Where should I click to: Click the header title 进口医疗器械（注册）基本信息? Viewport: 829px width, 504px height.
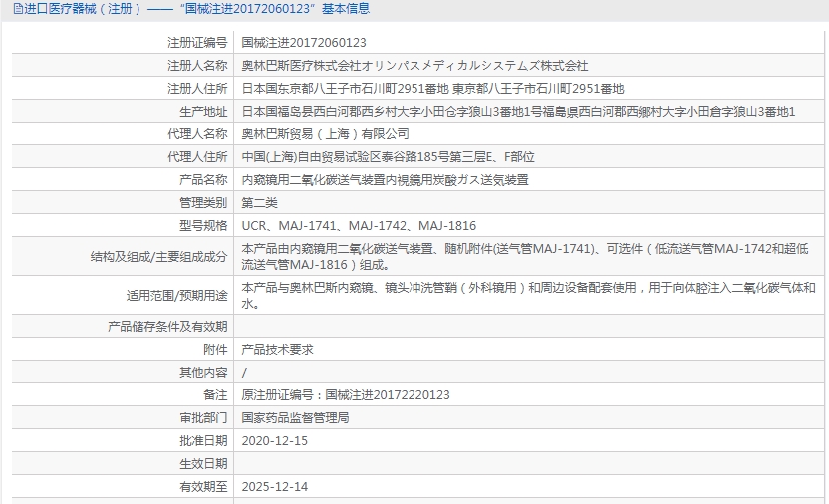196,9
